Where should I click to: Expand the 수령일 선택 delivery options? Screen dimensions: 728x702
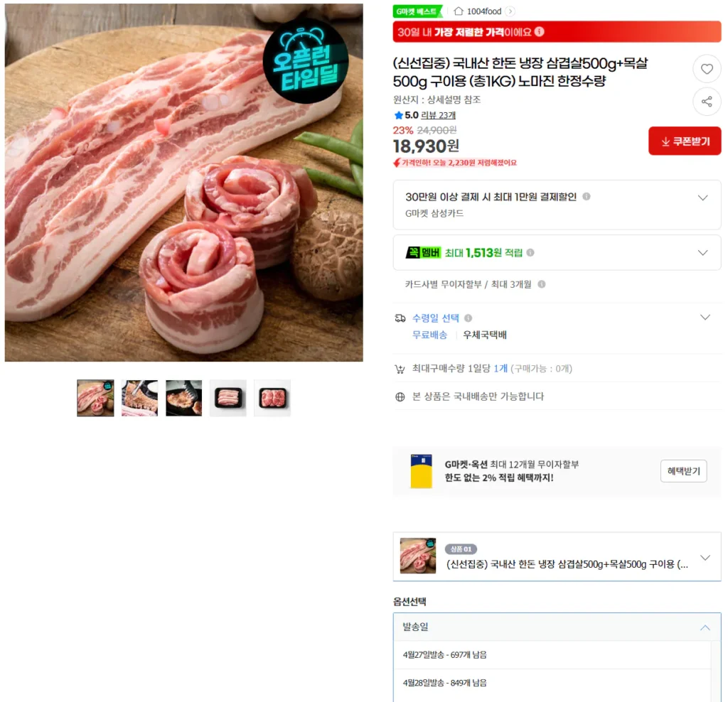pyautogui.click(x=705, y=318)
